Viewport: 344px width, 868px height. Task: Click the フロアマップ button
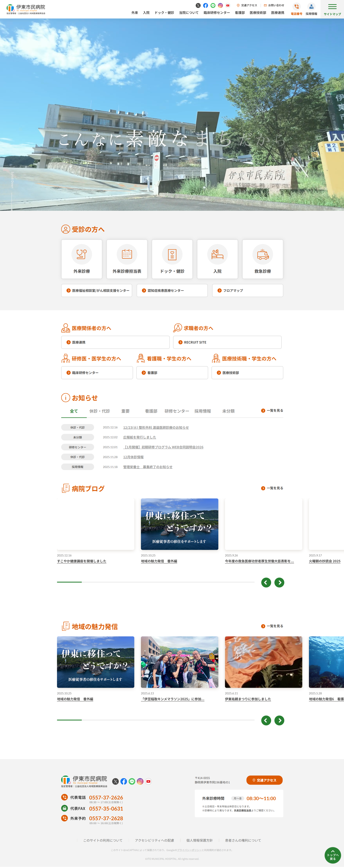[247, 290]
